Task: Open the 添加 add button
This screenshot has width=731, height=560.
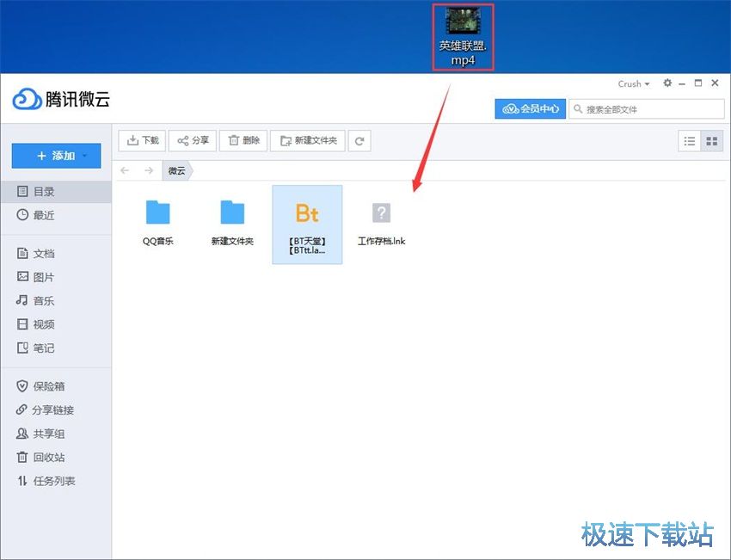Action: [x=56, y=156]
